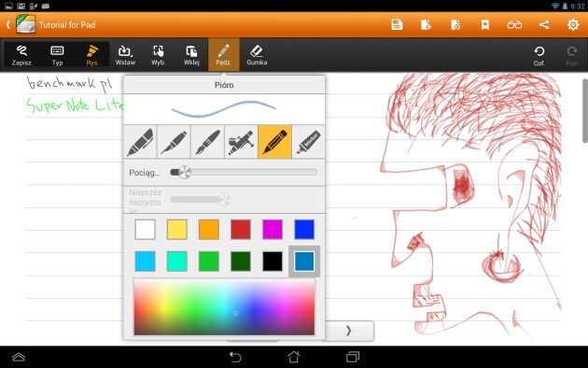This screenshot has width=588, height=368.
Task: Open the page settings document icon
Action: pyautogui.click(x=455, y=25)
